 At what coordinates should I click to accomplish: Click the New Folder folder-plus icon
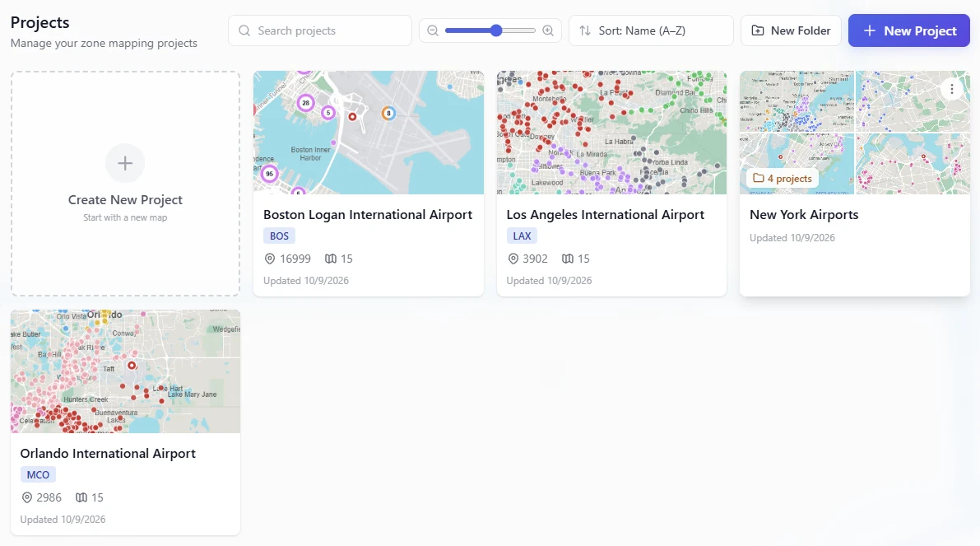[758, 30]
